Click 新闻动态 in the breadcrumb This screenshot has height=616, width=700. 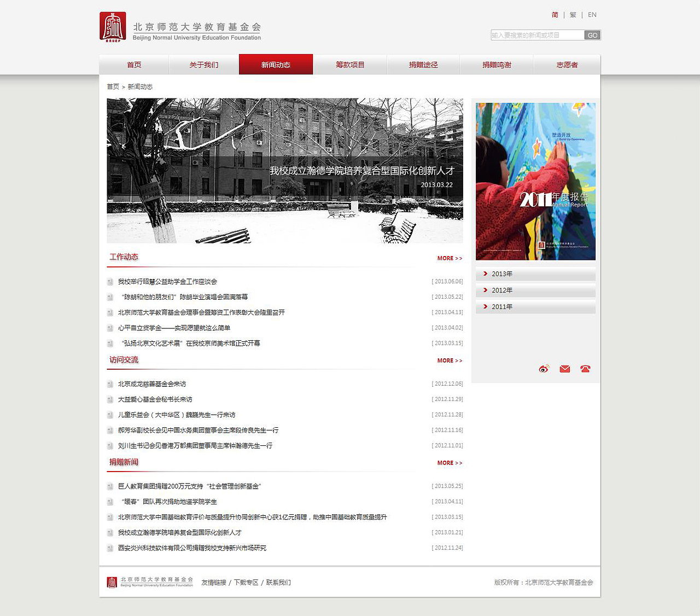coord(140,86)
